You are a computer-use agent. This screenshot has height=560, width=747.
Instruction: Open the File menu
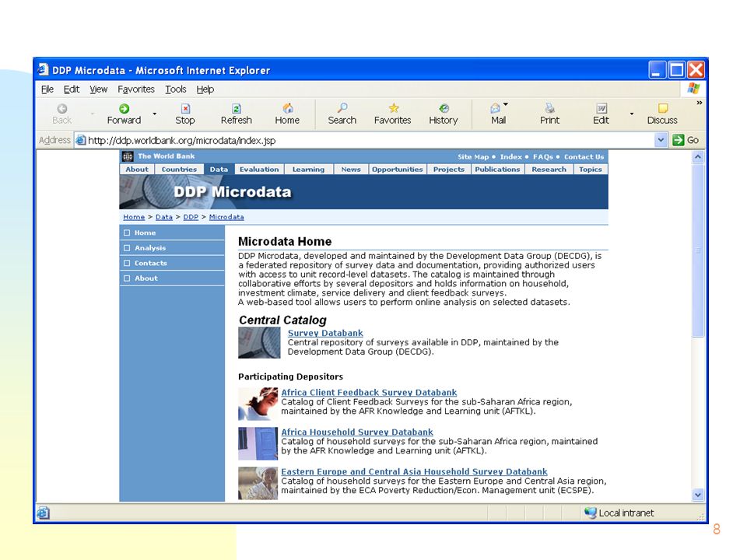click(47, 89)
